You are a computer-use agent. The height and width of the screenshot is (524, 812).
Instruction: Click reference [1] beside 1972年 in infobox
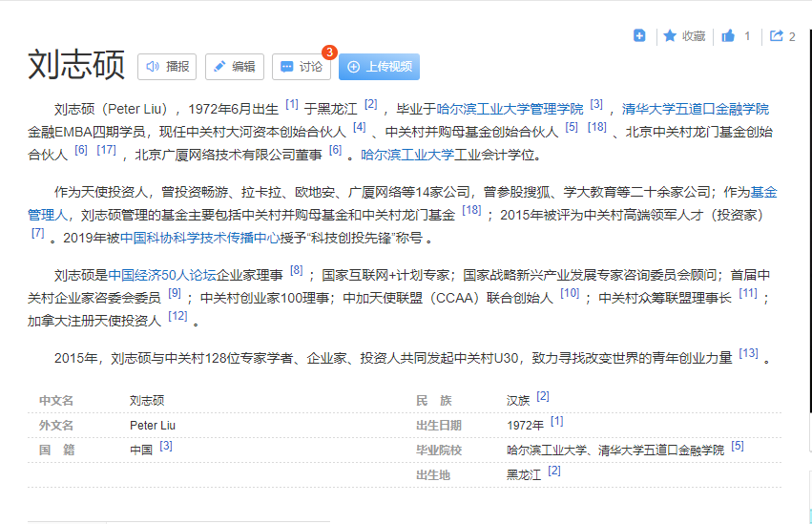tap(556, 421)
